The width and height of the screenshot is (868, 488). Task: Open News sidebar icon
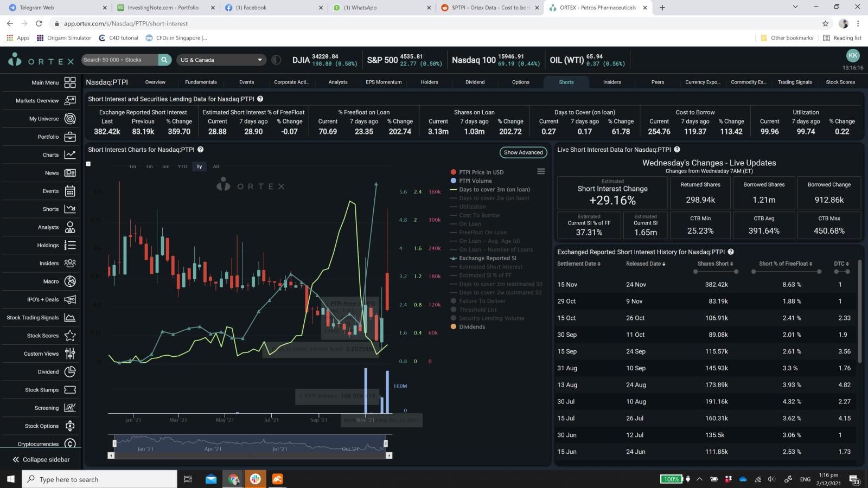click(x=70, y=173)
